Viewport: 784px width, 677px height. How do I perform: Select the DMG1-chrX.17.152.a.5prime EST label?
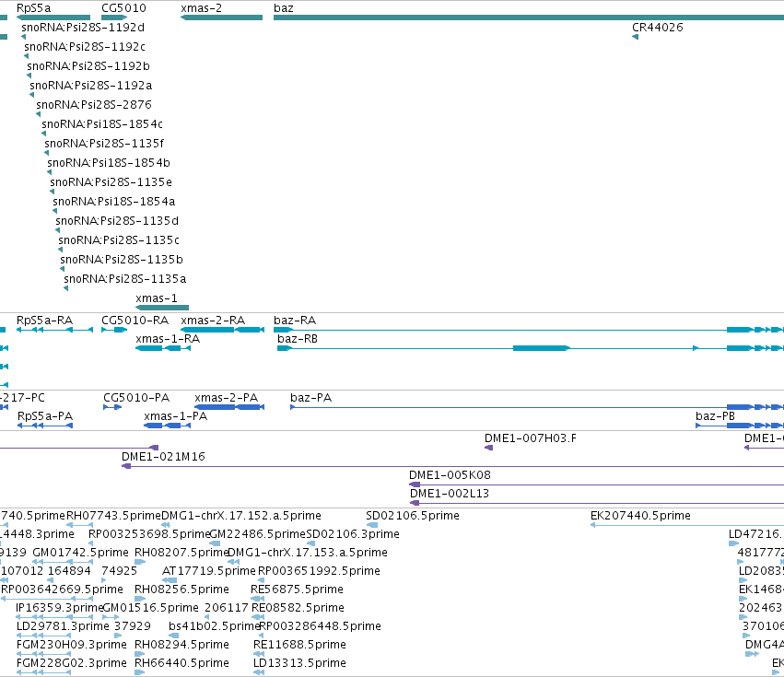pos(241,516)
